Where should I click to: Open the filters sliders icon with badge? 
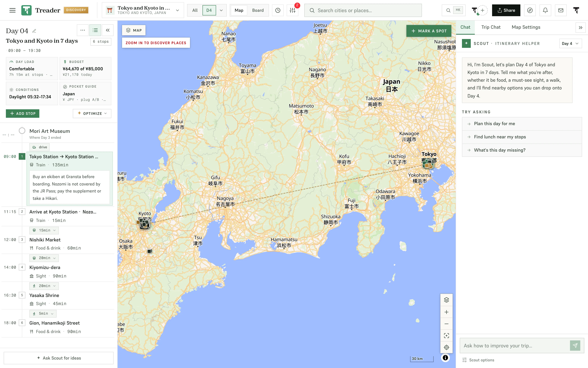[x=293, y=10]
